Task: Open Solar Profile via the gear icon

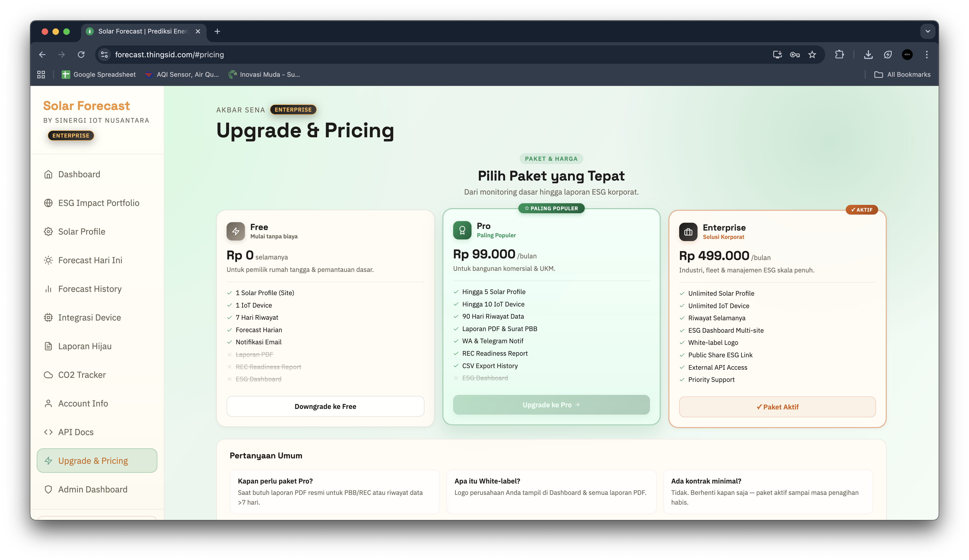Action: [x=48, y=231]
